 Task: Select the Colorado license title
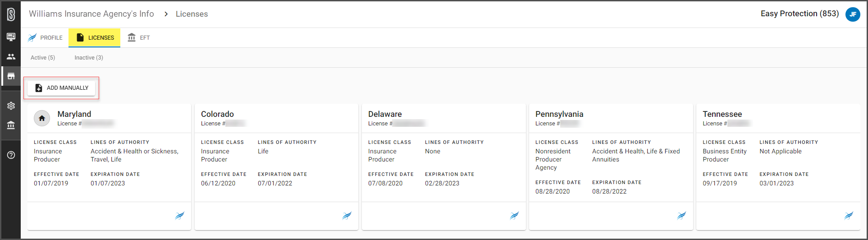point(217,114)
